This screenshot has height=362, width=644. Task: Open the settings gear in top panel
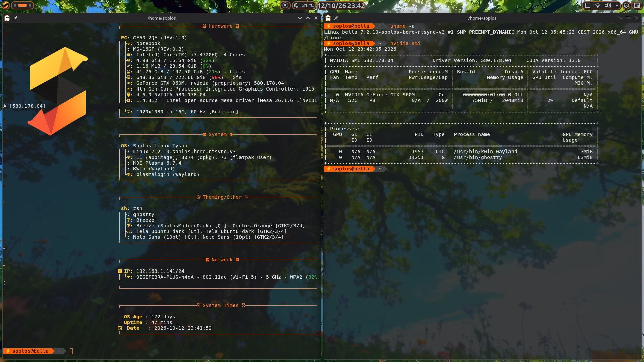coord(626,5)
